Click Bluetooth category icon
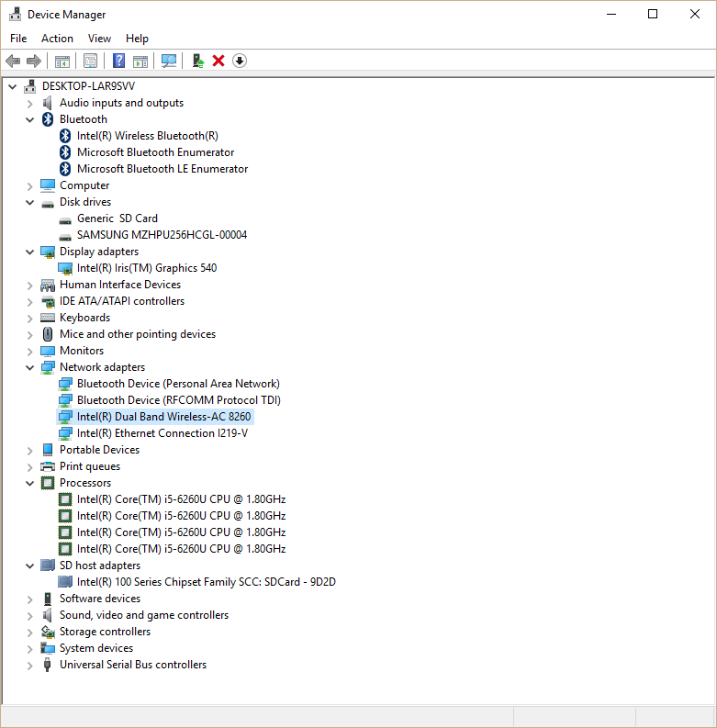Viewport: 717px width, 728px height. tap(48, 119)
